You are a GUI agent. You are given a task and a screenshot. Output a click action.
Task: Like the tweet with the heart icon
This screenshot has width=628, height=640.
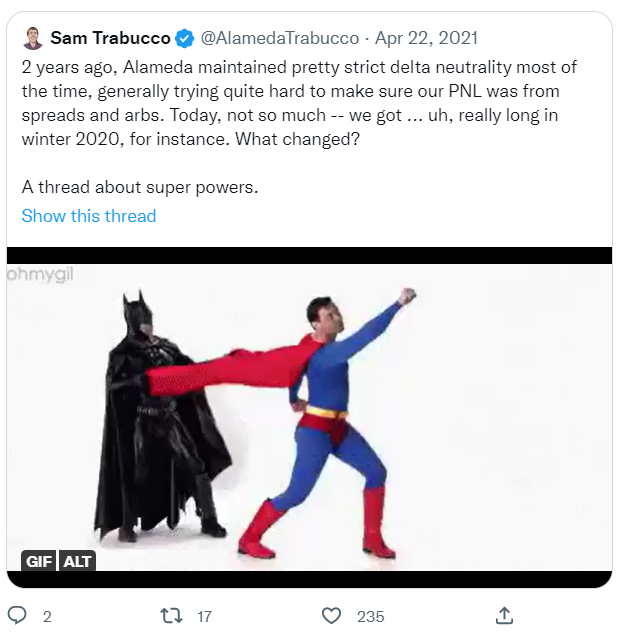(332, 615)
